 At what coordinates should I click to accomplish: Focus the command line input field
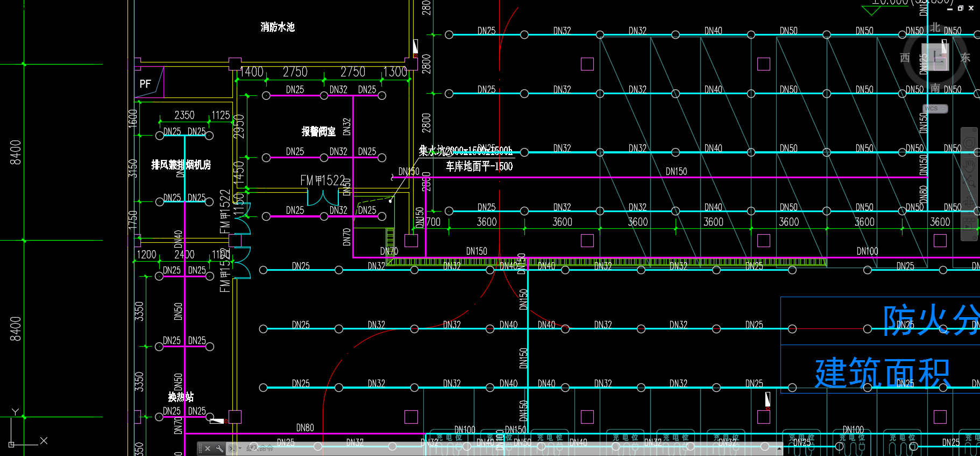(x=506, y=448)
